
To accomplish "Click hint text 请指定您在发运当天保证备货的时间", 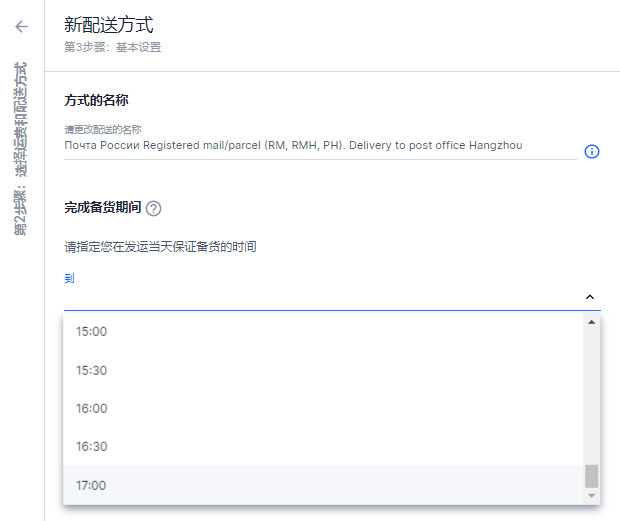I will (160, 247).
